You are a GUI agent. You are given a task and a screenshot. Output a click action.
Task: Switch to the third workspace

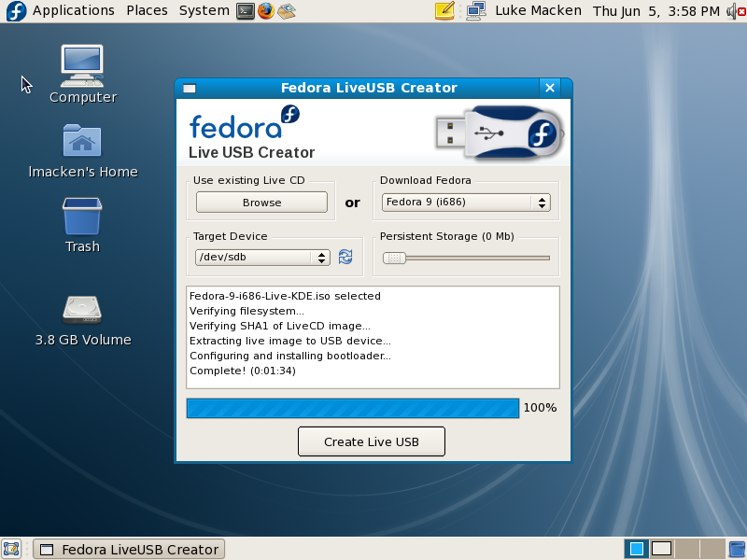(x=687, y=549)
